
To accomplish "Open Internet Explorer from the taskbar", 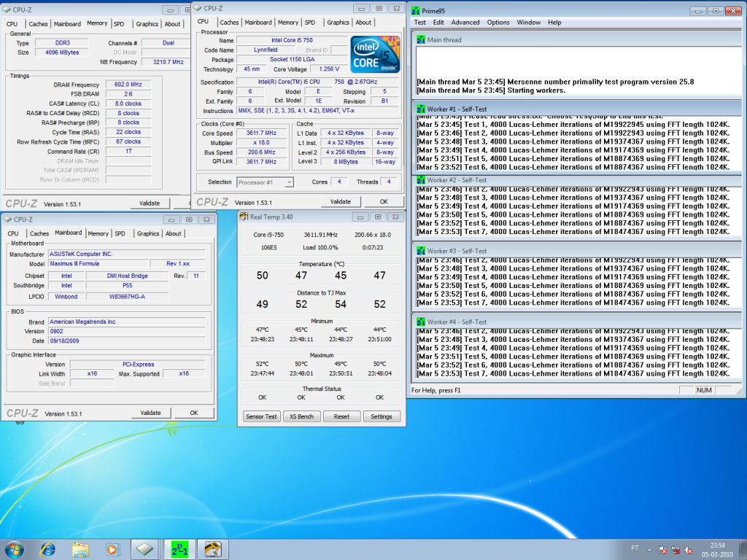I will (48, 548).
